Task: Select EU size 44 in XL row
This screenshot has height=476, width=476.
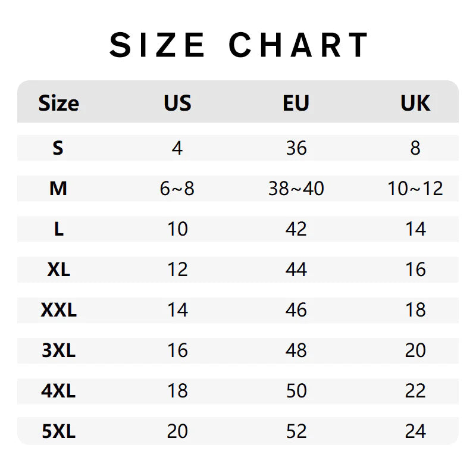Action: click(x=296, y=270)
